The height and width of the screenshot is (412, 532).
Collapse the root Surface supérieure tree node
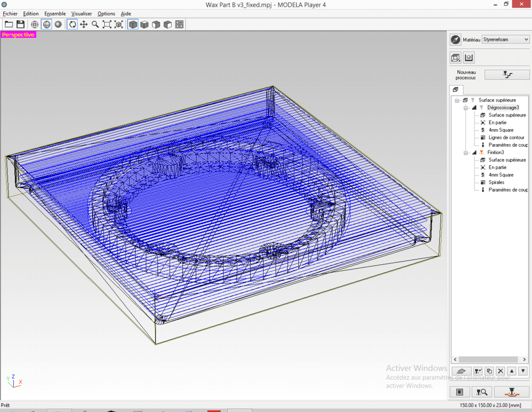click(x=457, y=100)
